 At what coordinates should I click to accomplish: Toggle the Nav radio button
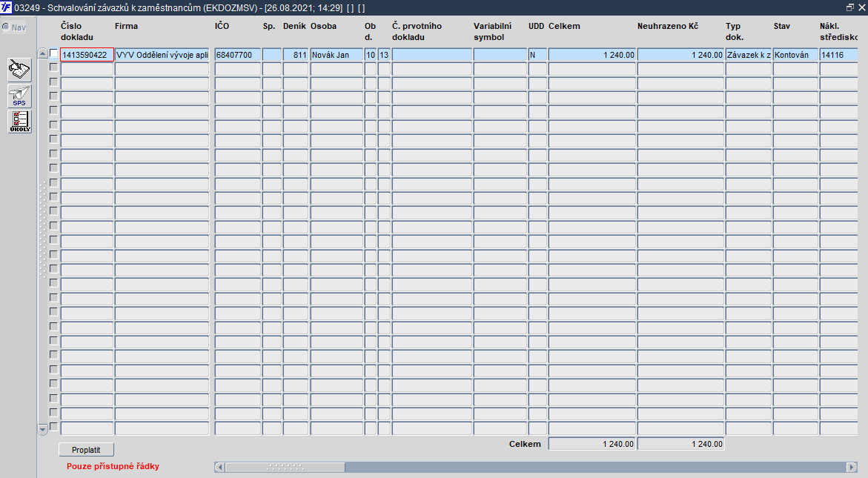click(x=6, y=27)
